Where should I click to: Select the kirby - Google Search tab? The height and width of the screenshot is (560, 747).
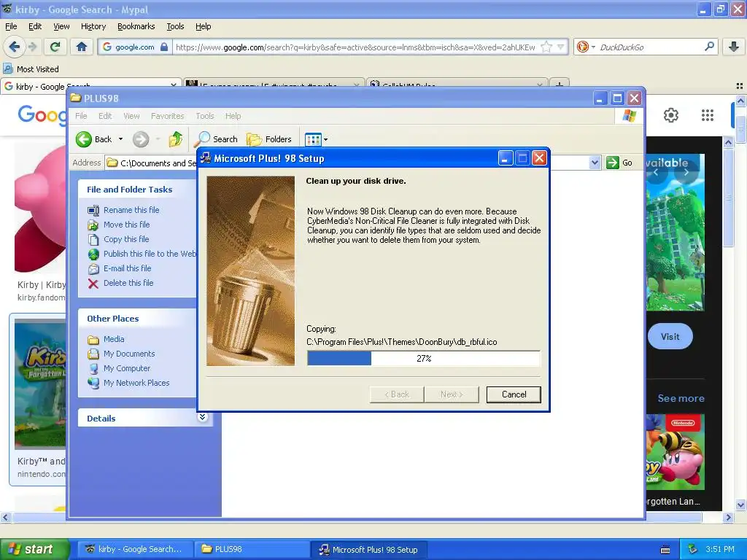pyautogui.click(x=90, y=86)
